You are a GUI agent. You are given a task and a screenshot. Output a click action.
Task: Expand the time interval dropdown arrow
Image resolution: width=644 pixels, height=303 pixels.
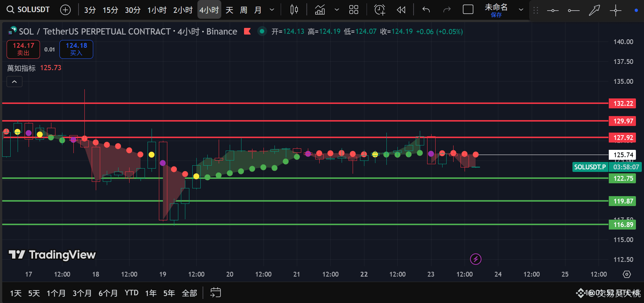(272, 10)
